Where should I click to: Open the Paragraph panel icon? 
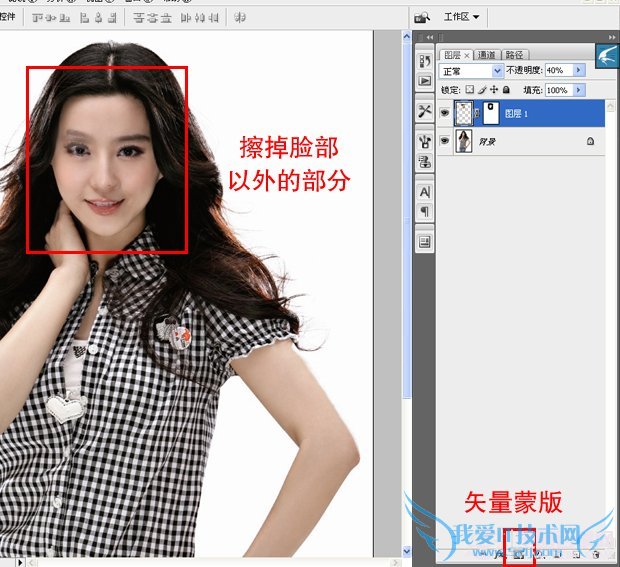tap(424, 211)
